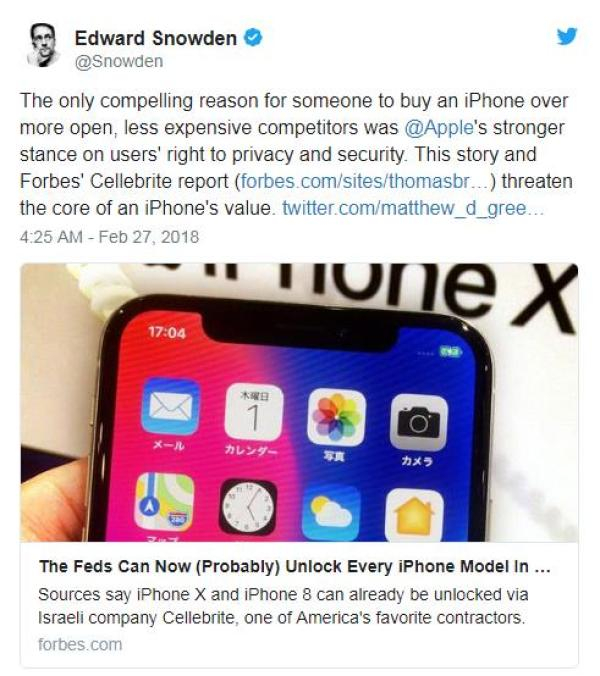Viewport: 600px width, 676px height.
Task: Follow the @Apple mention link
Action: coord(439,128)
